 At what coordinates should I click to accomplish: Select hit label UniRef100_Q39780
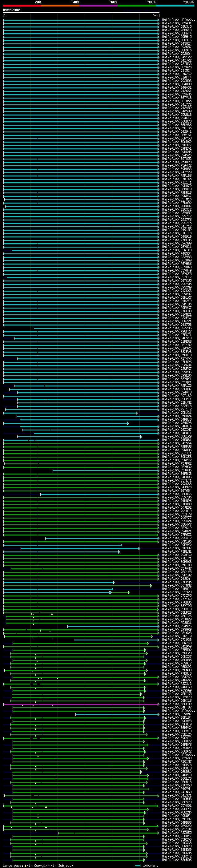coord(177,497)
